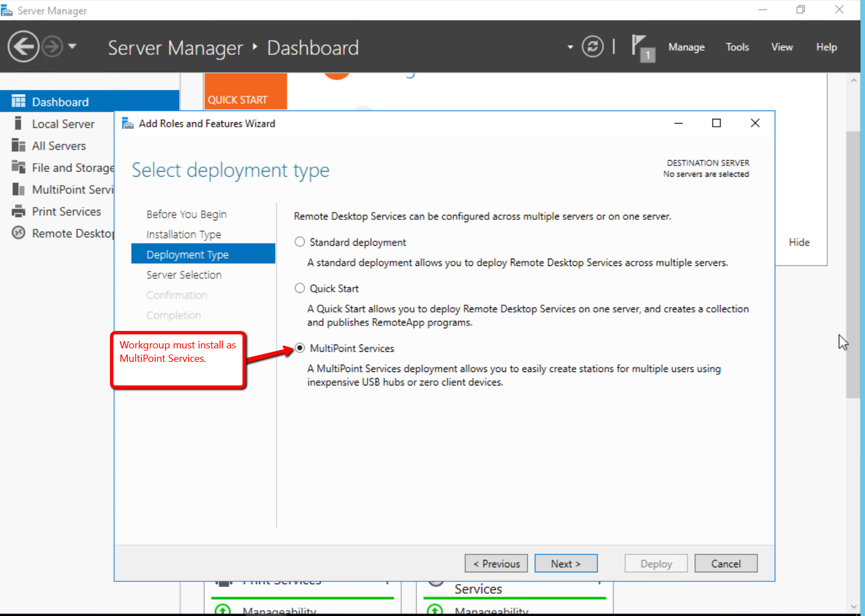
Task: Select Remote Desktop Services in sidebar
Action: [72, 233]
